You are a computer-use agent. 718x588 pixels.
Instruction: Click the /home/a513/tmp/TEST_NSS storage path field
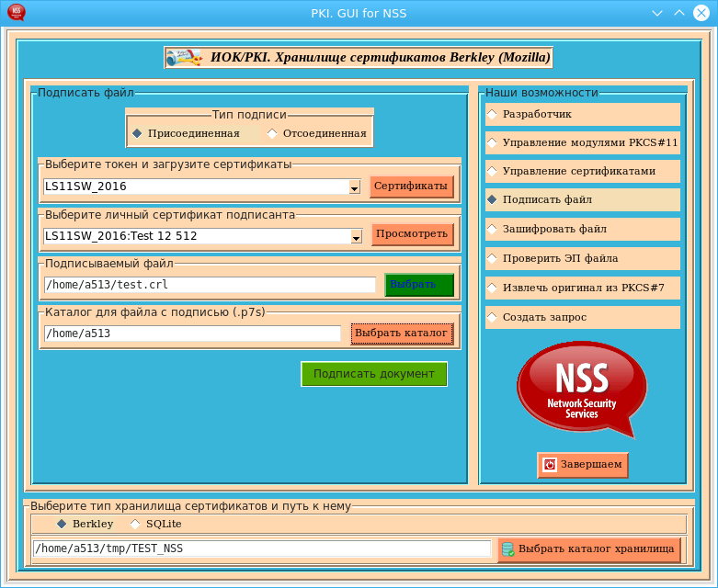262,548
